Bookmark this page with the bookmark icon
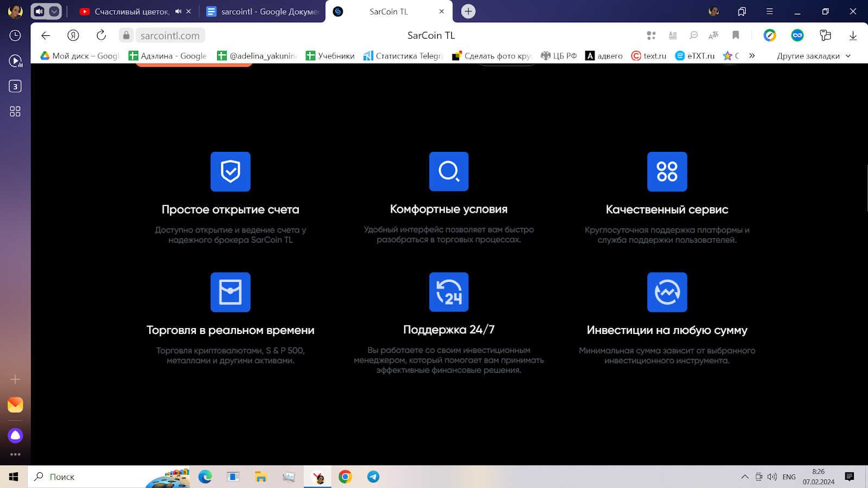Viewport: 868px width, 488px height. point(736,35)
